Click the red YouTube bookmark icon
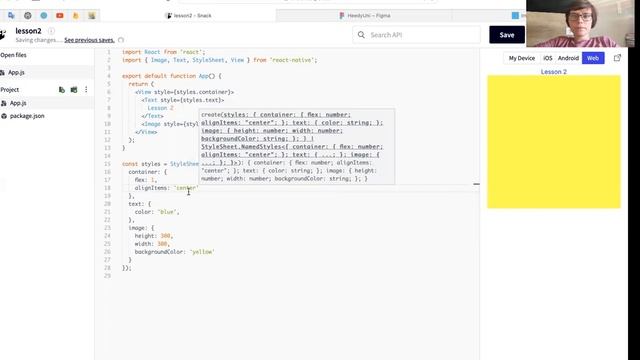Image resolution: width=640 pixels, height=360 pixels. point(60,16)
